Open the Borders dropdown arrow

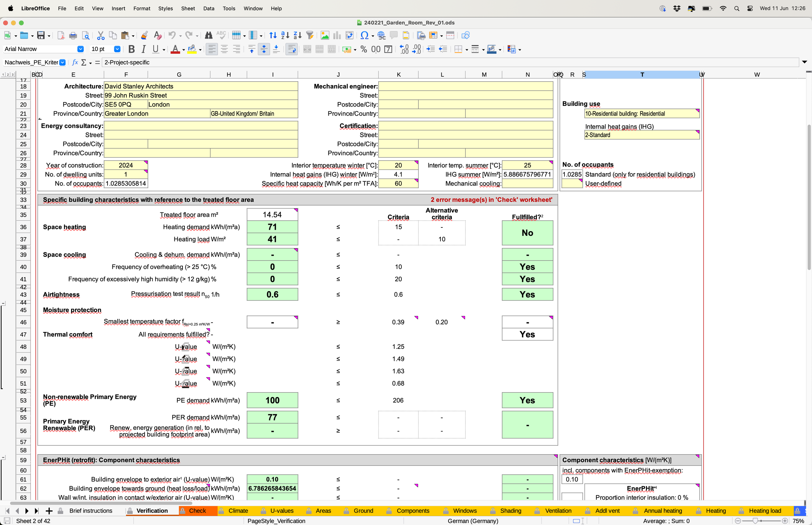coord(466,50)
